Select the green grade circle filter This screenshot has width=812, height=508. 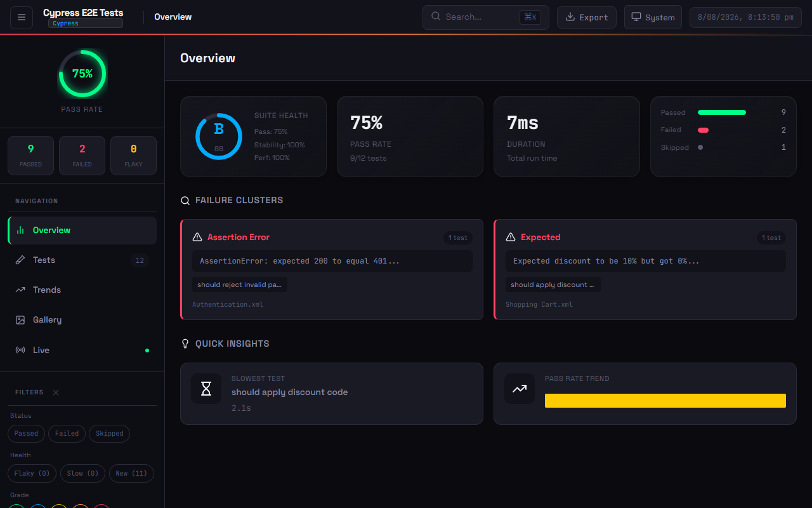(17, 506)
